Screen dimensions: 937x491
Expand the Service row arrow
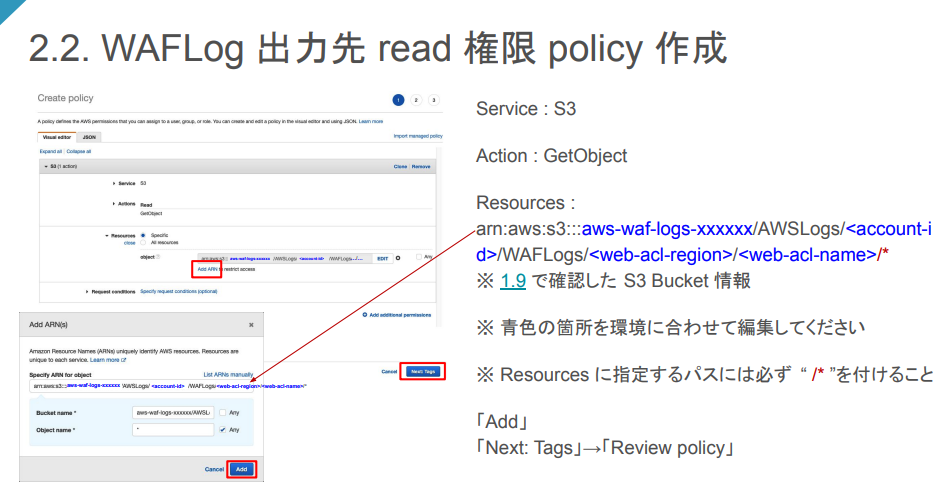coord(114,183)
